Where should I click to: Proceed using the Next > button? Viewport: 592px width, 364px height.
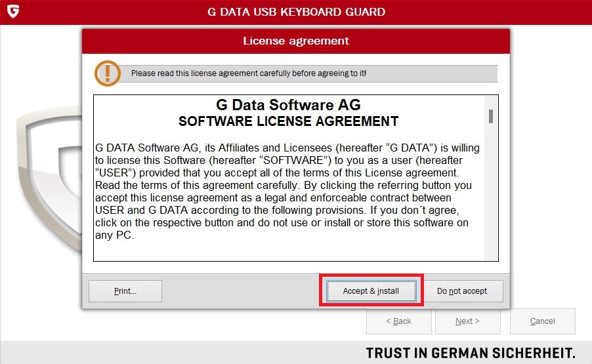467,321
